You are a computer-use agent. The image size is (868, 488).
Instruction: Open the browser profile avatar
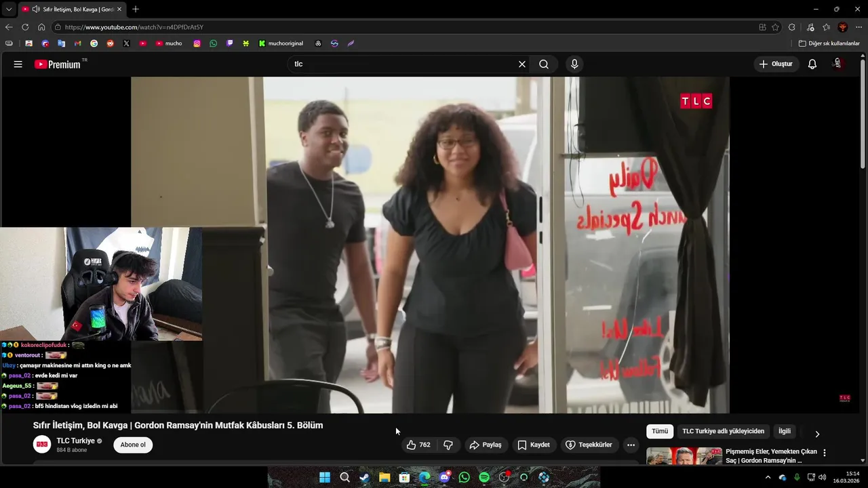click(x=843, y=27)
